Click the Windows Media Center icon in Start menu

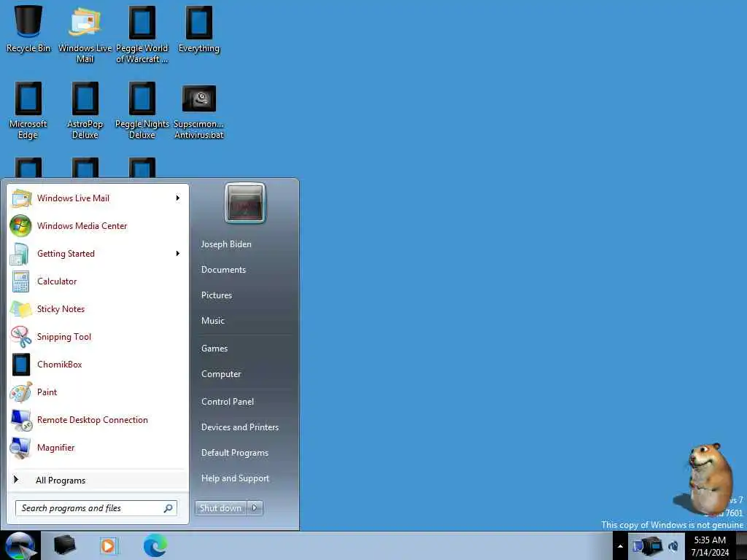click(20, 226)
